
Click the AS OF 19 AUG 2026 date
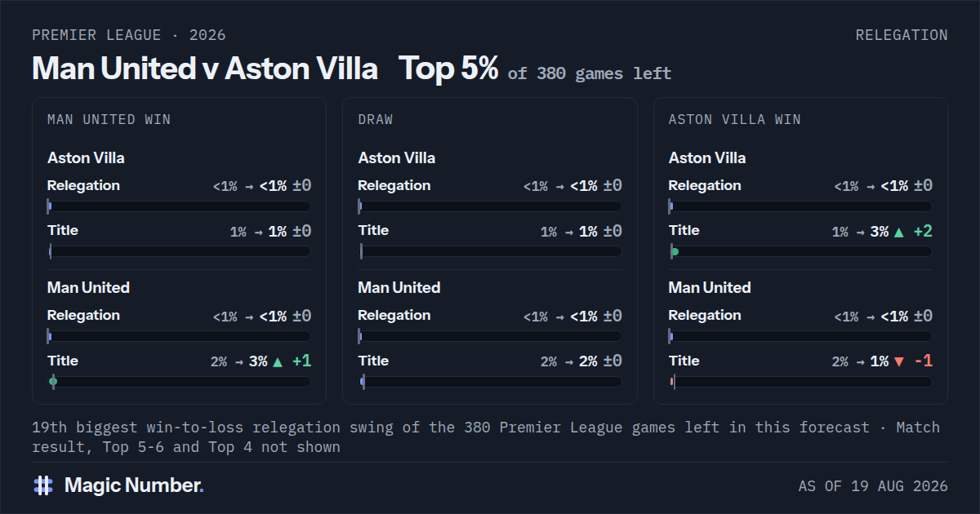click(x=873, y=486)
